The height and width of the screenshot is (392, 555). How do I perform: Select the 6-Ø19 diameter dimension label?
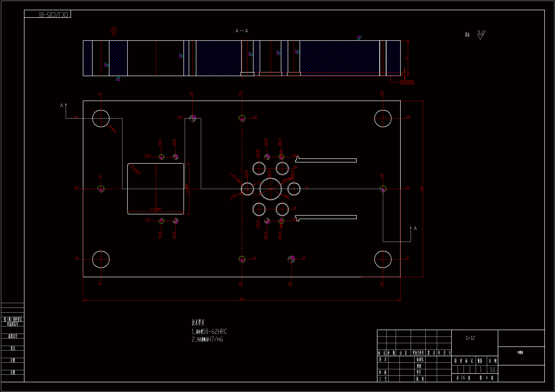pyautogui.click(x=233, y=197)
